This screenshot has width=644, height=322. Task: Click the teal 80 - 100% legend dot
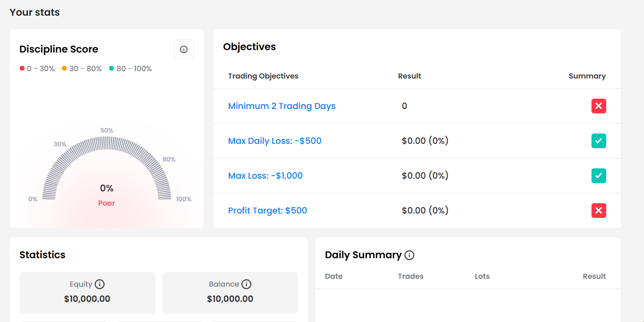(x=111, y=69)
